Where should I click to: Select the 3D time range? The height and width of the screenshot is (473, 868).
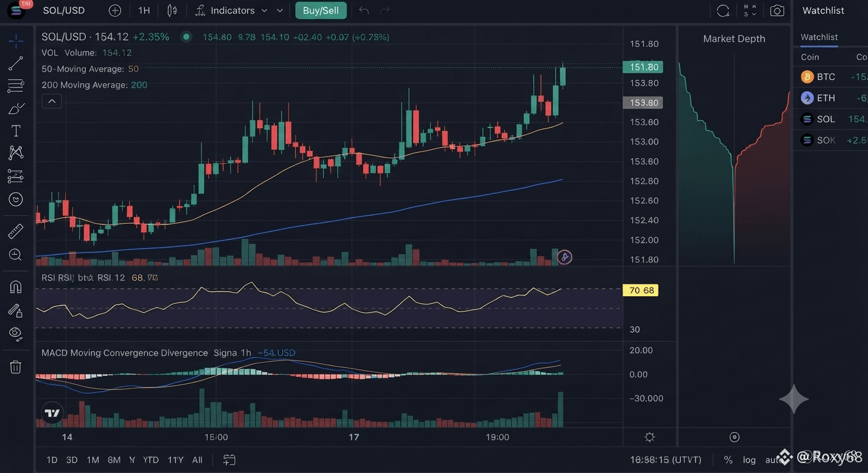point(72,460)
